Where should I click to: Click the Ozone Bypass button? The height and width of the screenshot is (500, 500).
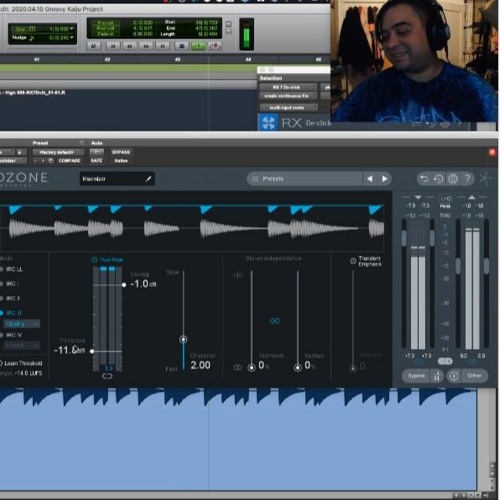(x=416, y=376)
